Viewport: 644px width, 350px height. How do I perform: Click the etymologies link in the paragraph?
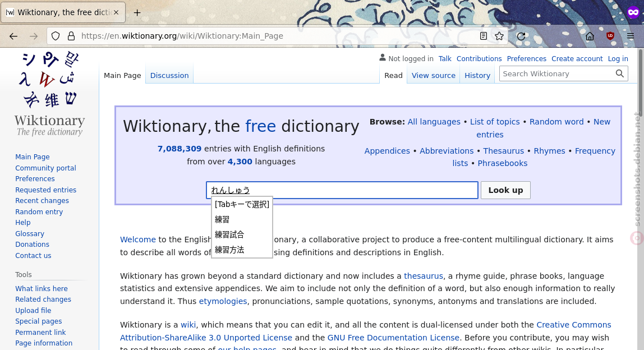[223, 301]
